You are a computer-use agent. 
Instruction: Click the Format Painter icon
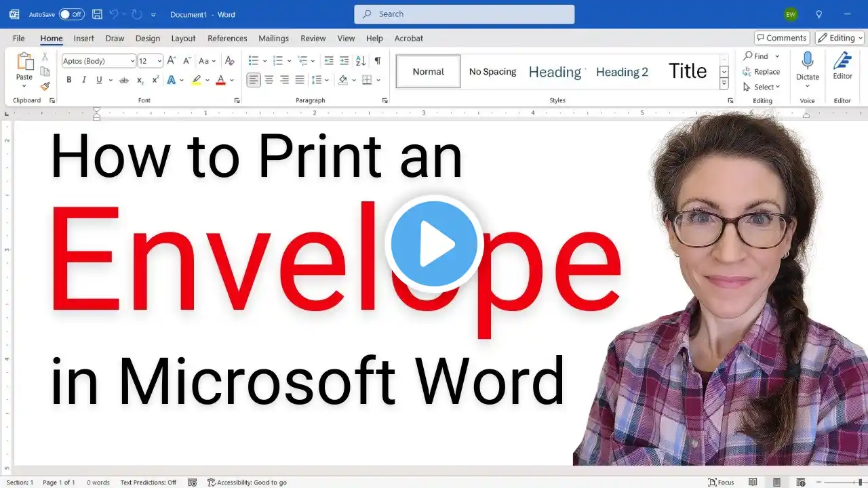tap(45, 87)
